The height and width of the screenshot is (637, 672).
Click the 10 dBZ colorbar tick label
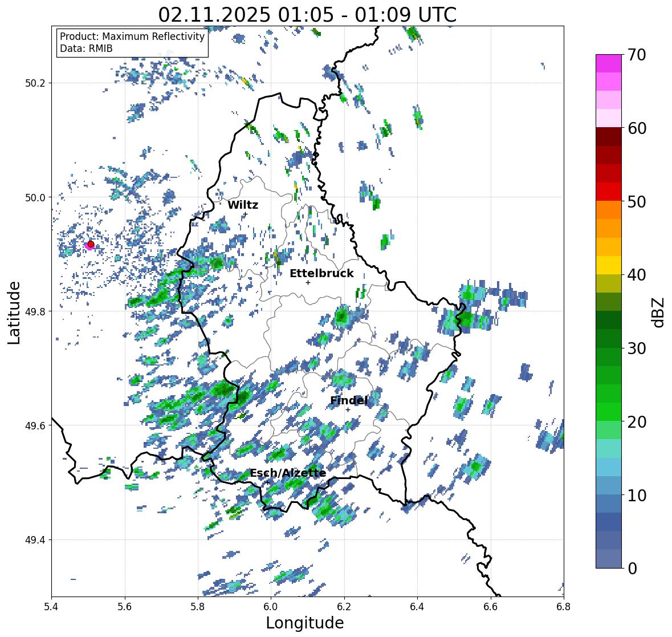(x=637, y=495)
